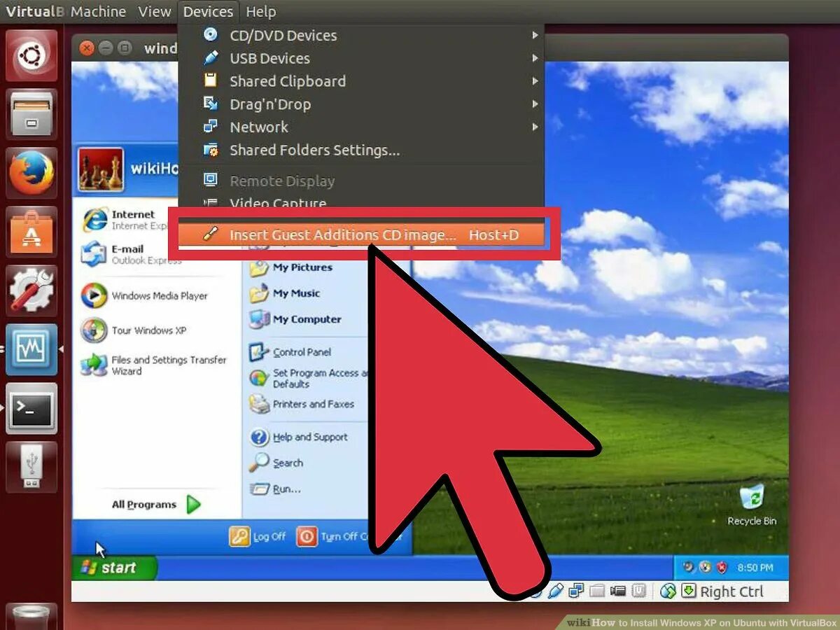Expand Drag'n'Drop submenu arrow
The width and height of the screenshot is (840, 630).
coord(535,104)
